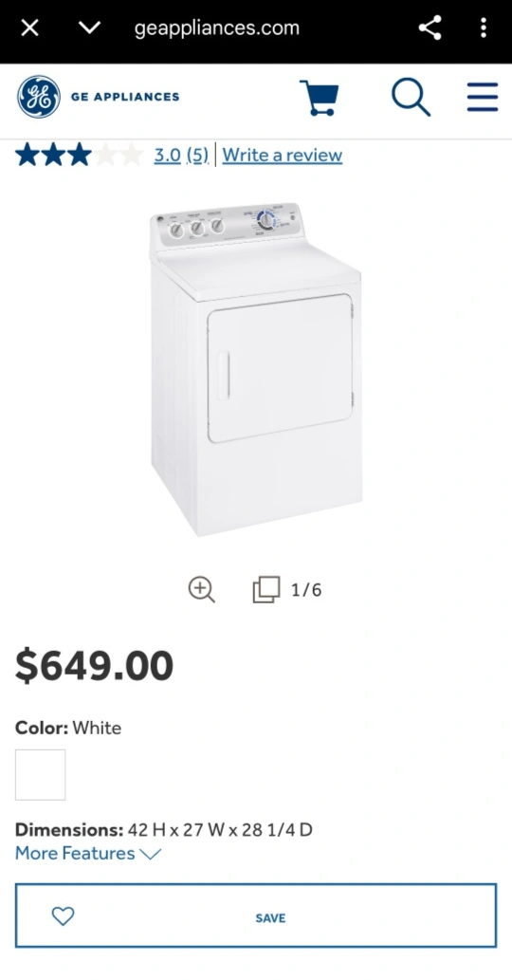Viewport: 512px width, 980px height.
Task: Expand the browser tab dropdown chevron
Action: (x=90, y=28)
